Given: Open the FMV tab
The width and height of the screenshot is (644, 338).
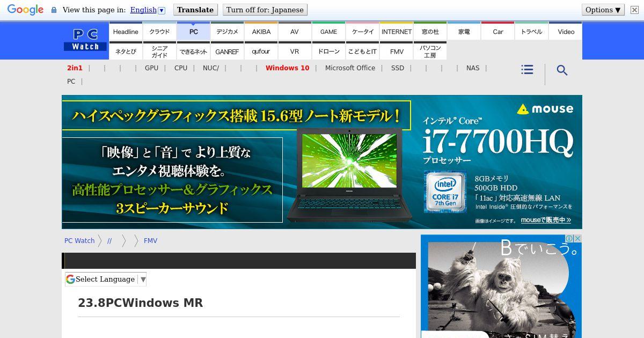Looking at the screenshot, I should pos(396,51).
